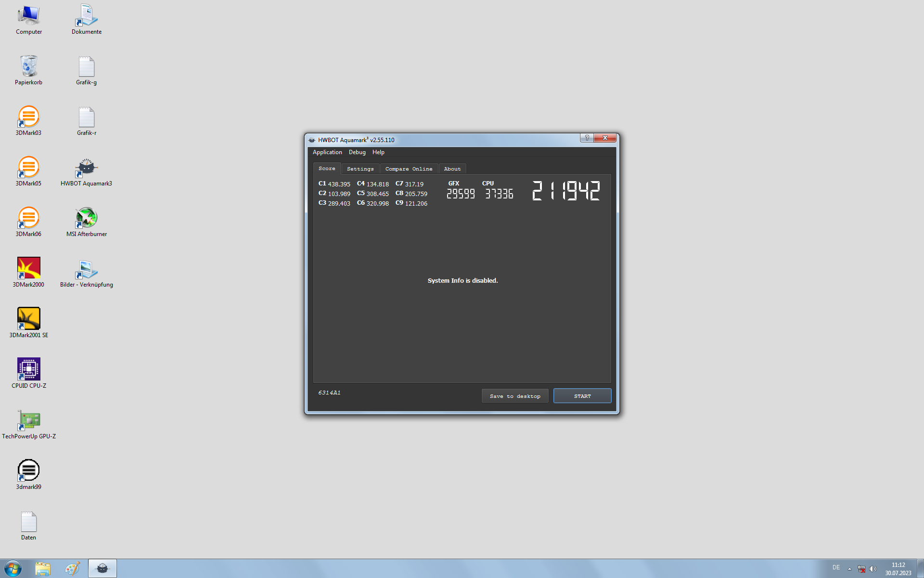The width and height of the screenshot is (924, 578).
Task: Click the C8 value 205.759
Action: pyautogui.click(x=416, y=194)
